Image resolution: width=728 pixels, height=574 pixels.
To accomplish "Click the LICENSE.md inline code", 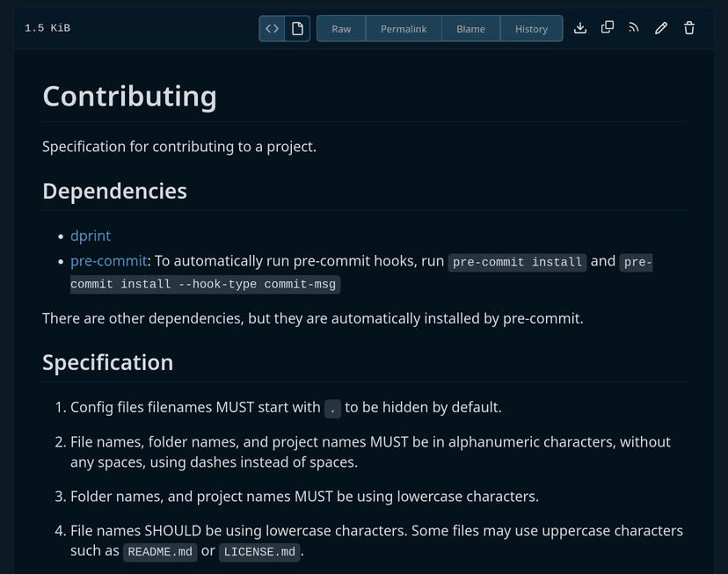I will pos(259,552).
